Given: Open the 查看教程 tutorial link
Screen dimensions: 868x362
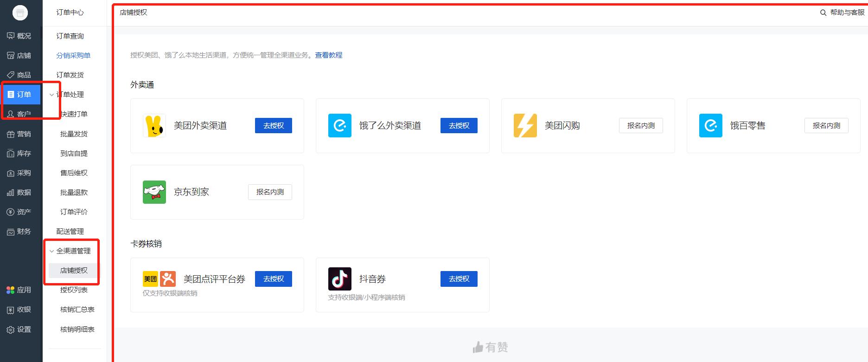Looking at the screenshot, I should tap(329, 55).
